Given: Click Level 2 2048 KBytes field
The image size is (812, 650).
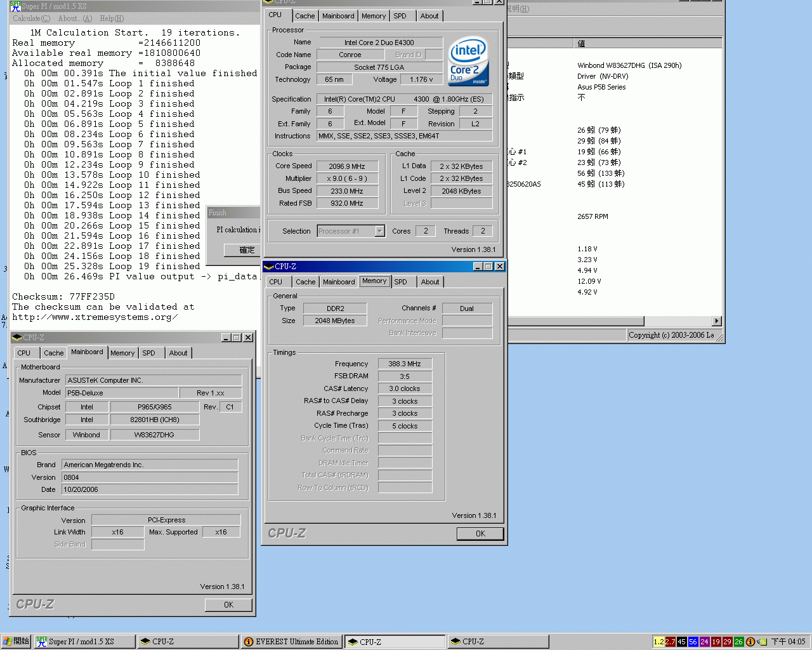Looking at the screenshot, I should pyautogui.click(x=461, y=191).
